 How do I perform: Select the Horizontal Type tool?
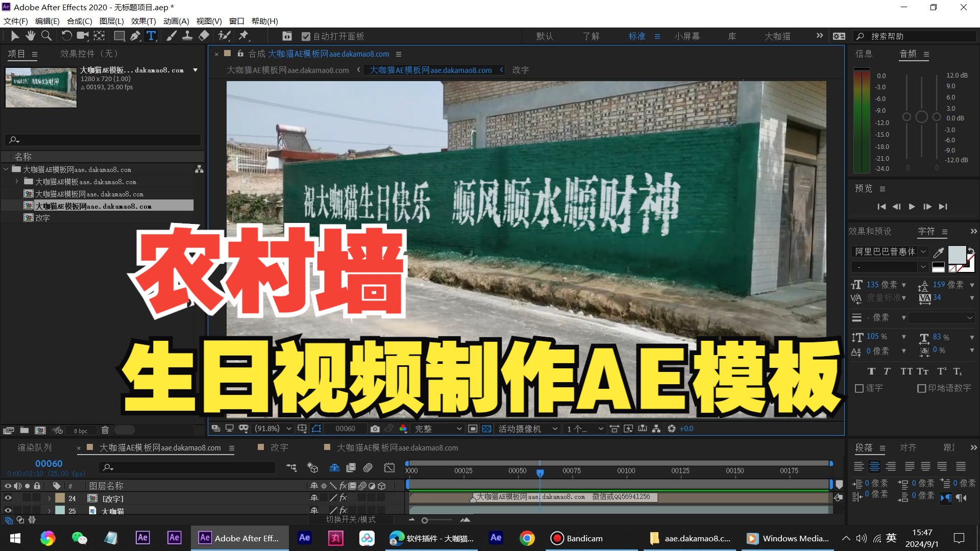151,36
